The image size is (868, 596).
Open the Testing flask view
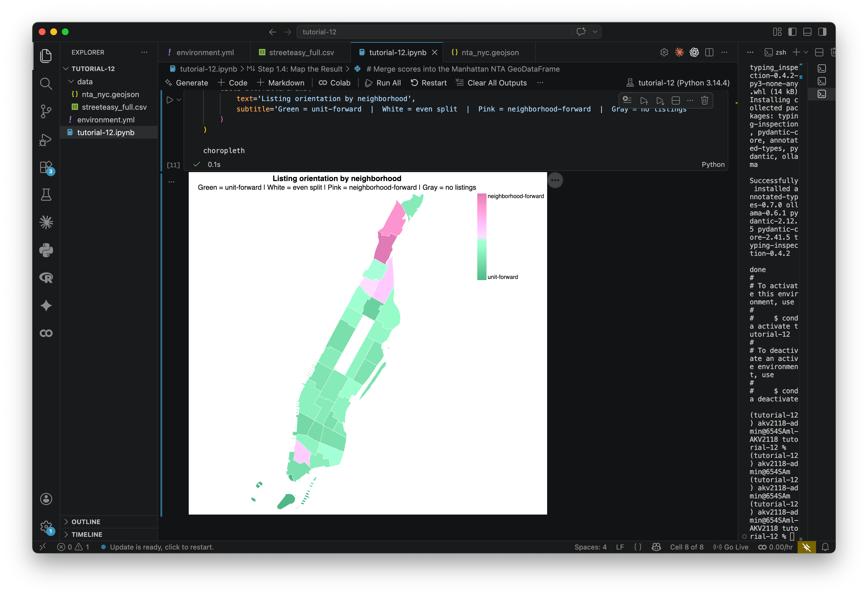coord(46,195)
